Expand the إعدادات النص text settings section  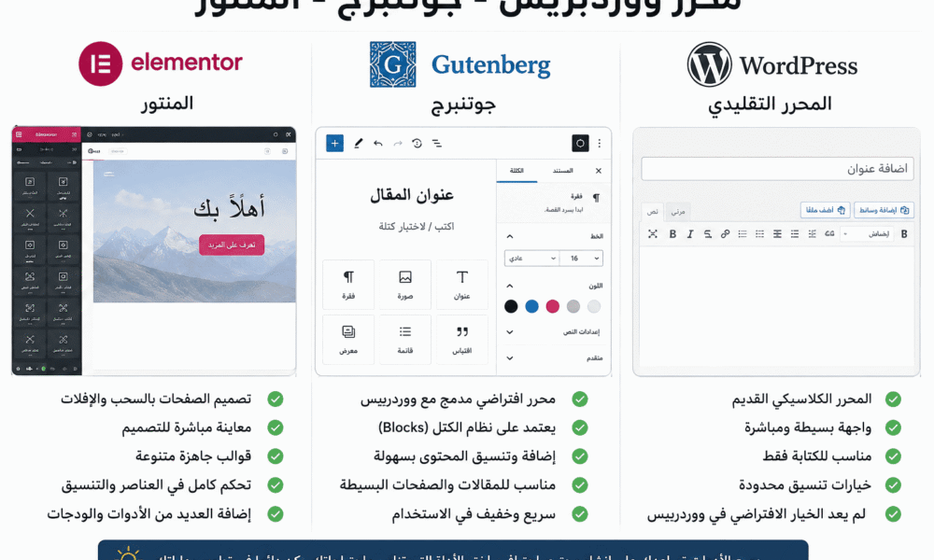(510, 332)
